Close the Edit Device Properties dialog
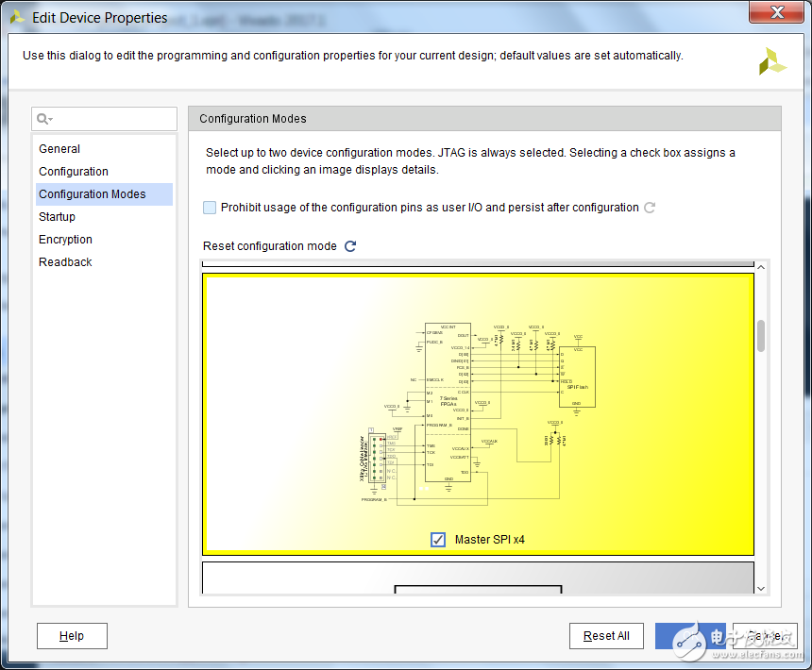The height and width of the screenshot is (670, 812). coord(776,12)
